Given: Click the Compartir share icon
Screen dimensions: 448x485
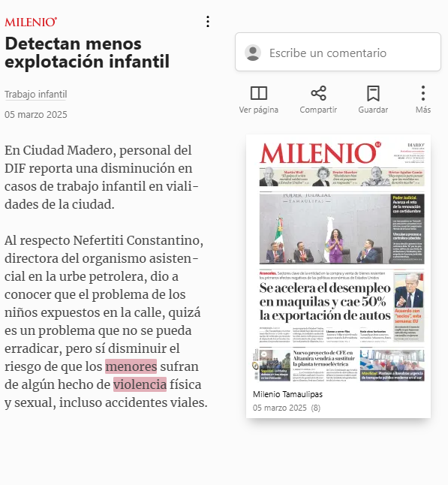Looking at the screenshot, I should (x=318, y=93).
